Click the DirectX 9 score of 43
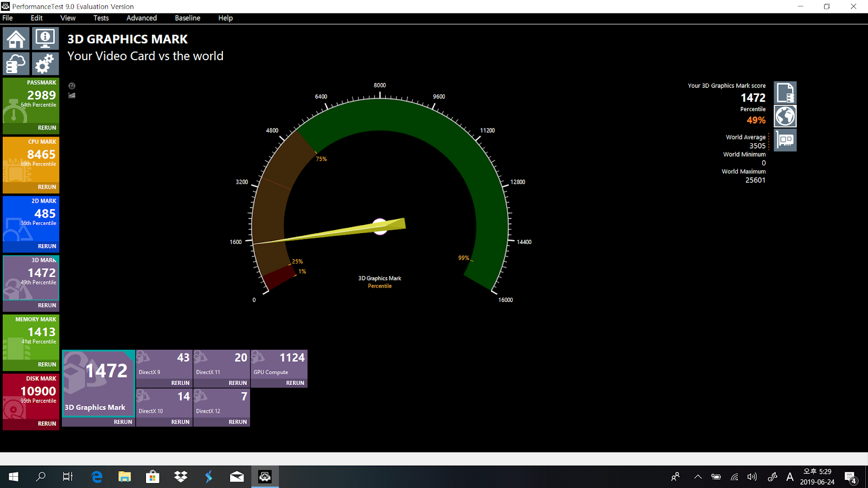Viewport: 868px width, 488px height. coord(183,358)
